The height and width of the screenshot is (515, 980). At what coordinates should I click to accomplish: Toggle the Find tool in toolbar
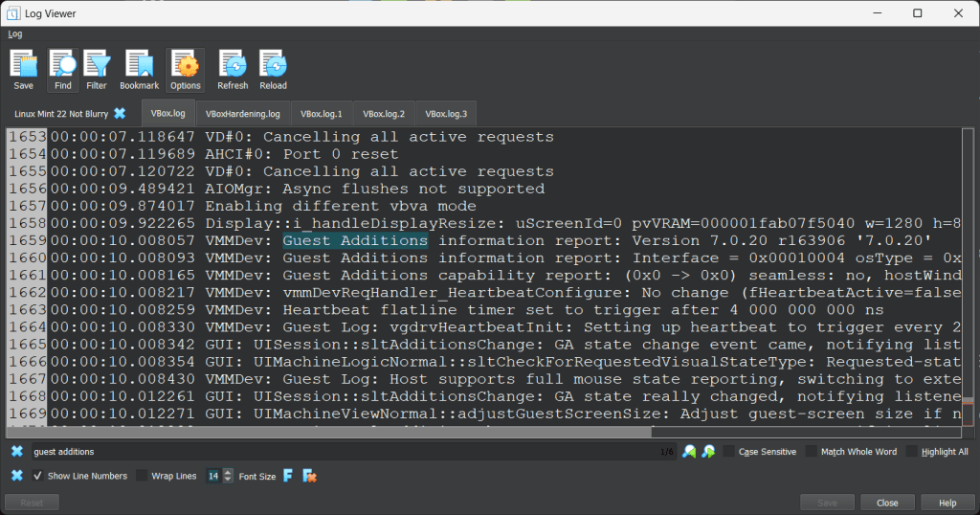coord(62,71)
